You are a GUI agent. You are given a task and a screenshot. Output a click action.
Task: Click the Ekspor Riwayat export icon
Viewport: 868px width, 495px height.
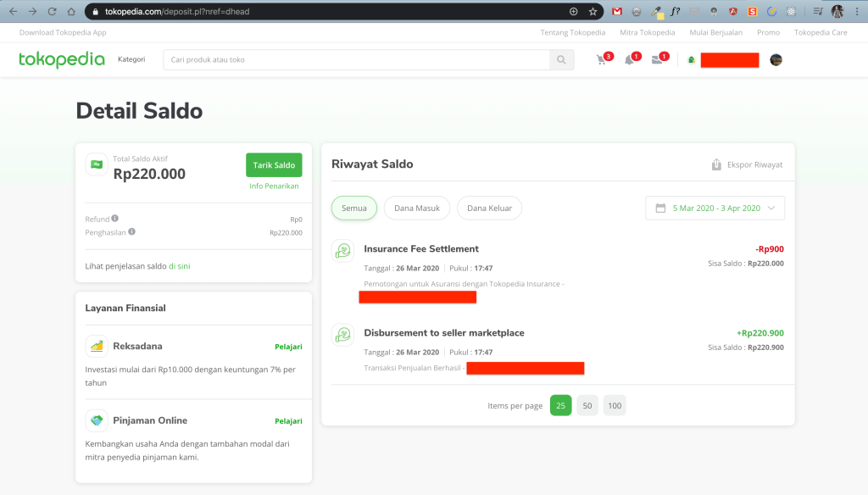click(x=716, y=164)
